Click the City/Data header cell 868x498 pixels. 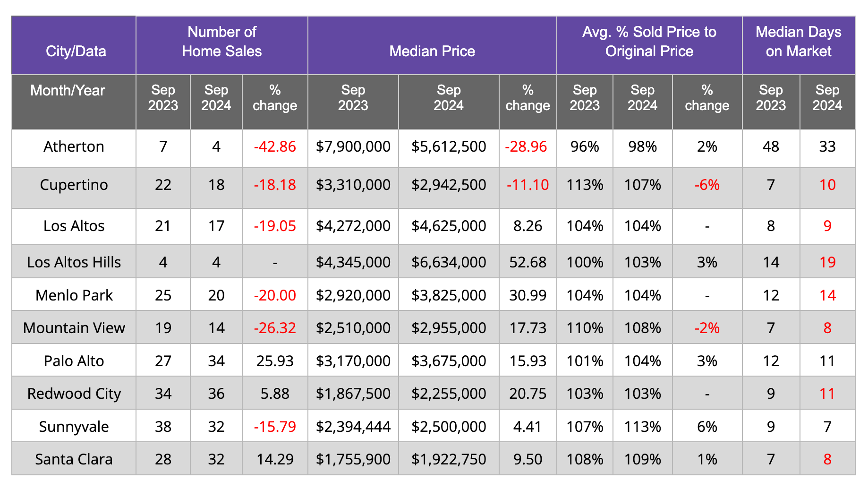[x=76, y=51]
